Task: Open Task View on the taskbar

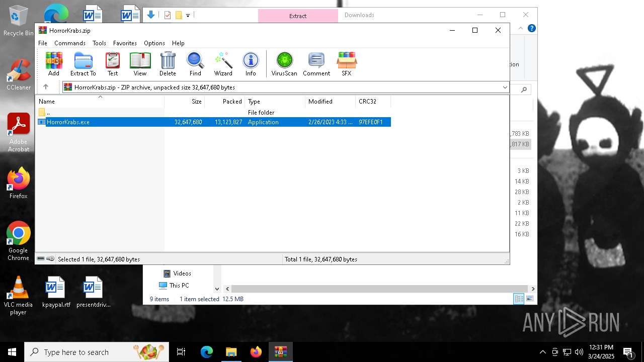Action: point(181,352)
